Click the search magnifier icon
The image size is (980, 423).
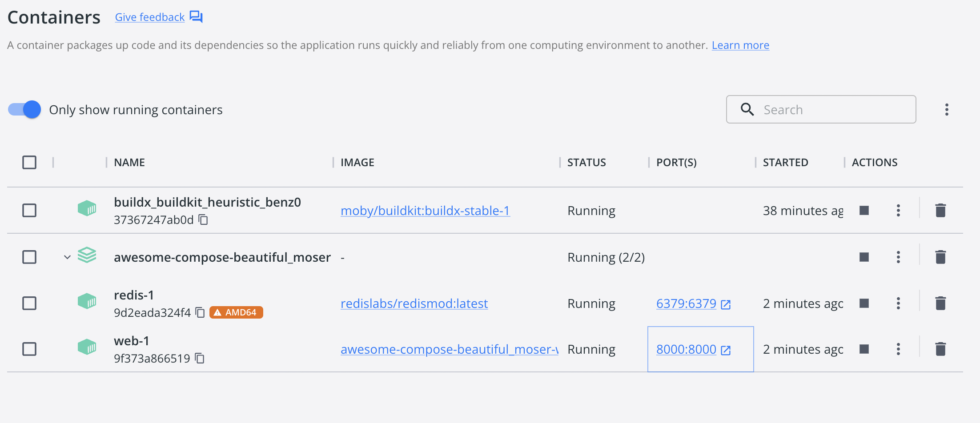(x=747, y=109)
